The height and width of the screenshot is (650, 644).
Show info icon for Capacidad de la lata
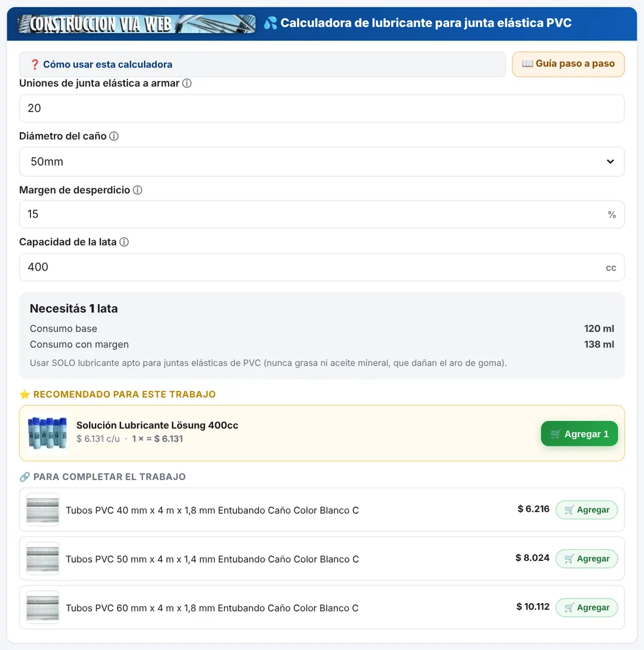click(x=124, y=242)
